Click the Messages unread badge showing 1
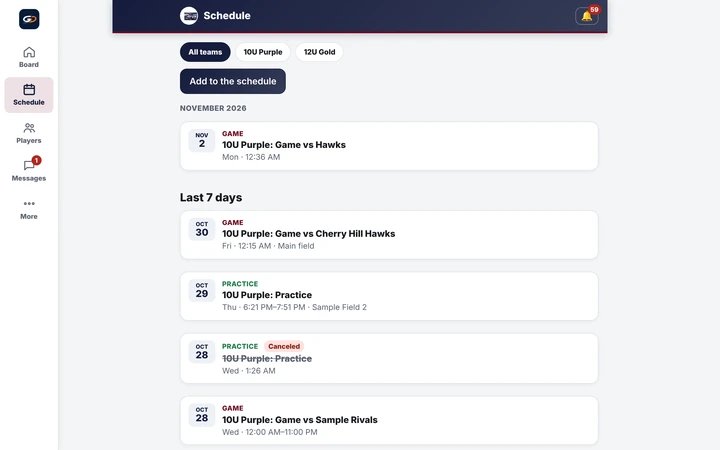The image size is (720, 450). tap(36, 160)
